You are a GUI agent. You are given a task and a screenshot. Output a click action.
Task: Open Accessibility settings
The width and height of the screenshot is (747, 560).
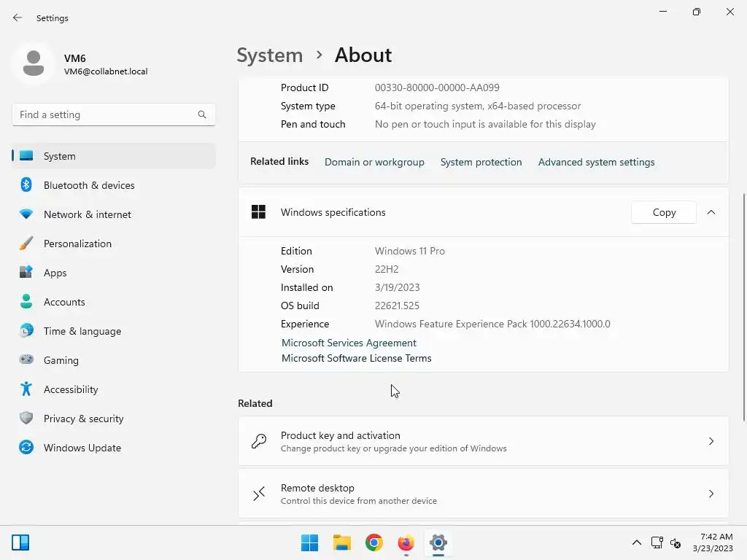coord(114,389)
